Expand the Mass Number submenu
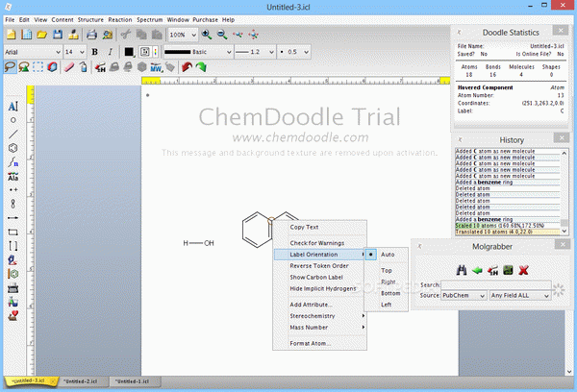The width and height of the screenshot is (577, 392). 320,328
